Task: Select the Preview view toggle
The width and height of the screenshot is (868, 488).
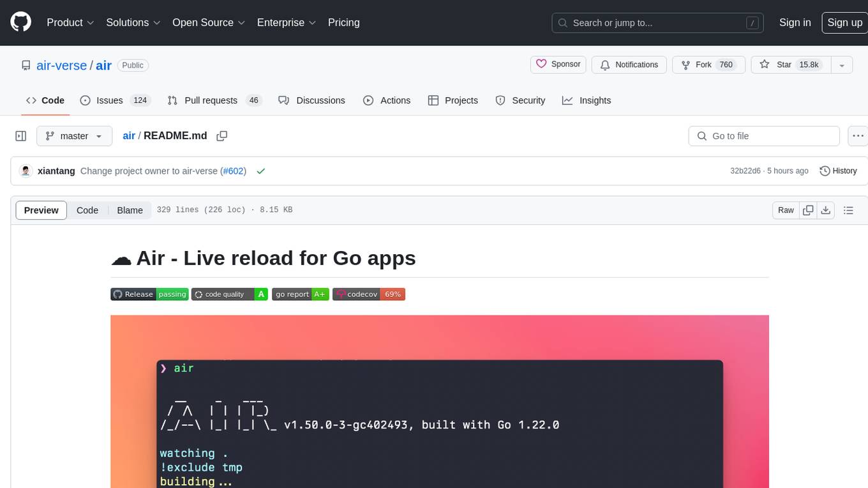Action: [41, 210]
